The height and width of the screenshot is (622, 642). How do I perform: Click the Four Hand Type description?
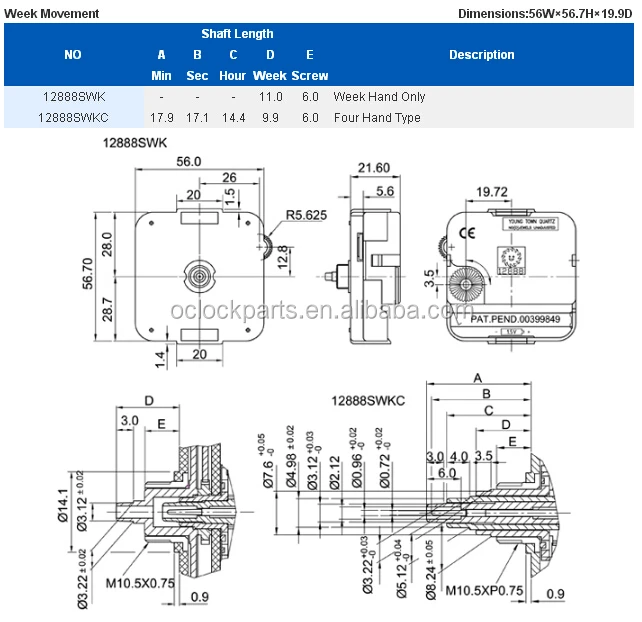pyautogui.click(x=377, y=118)
